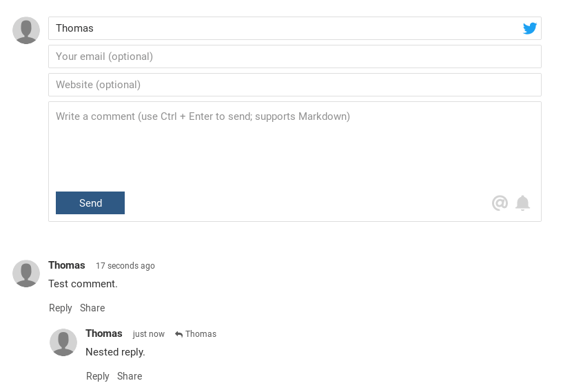Click the replied-to Thomas link
The image size is (563, 392).
tap(201, 334)
